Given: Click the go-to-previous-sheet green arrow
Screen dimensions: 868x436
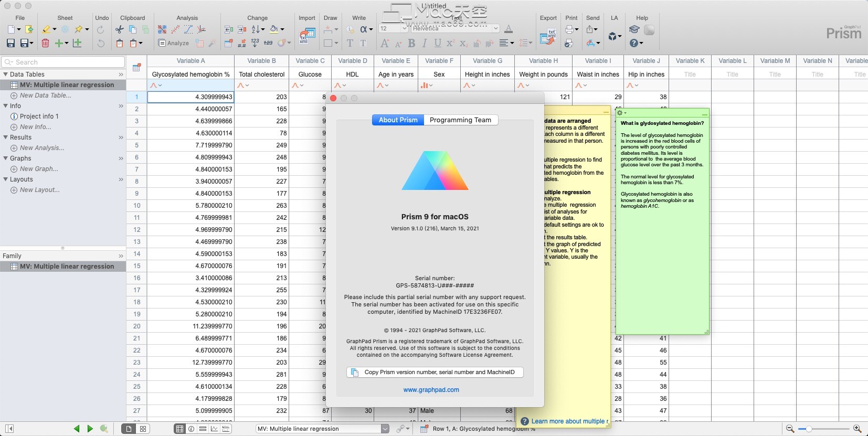Looking at the screenshot, I should pyautogui.click(x=77, y=429).
